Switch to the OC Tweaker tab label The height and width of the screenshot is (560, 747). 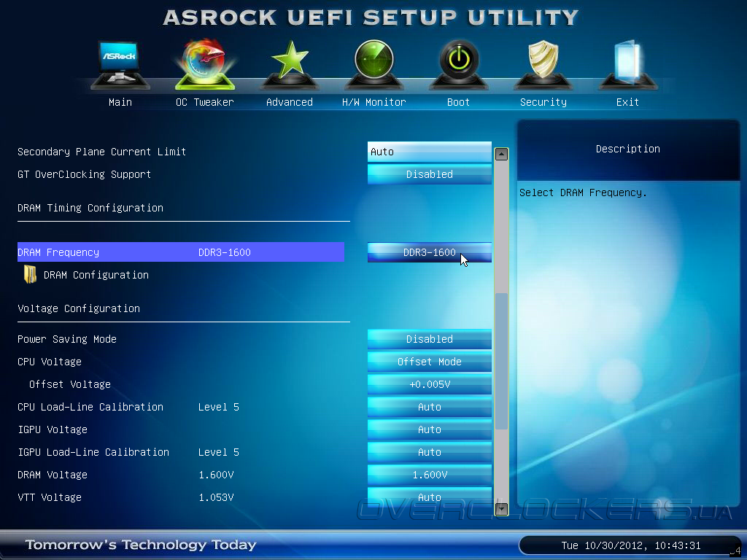(205, 102)
